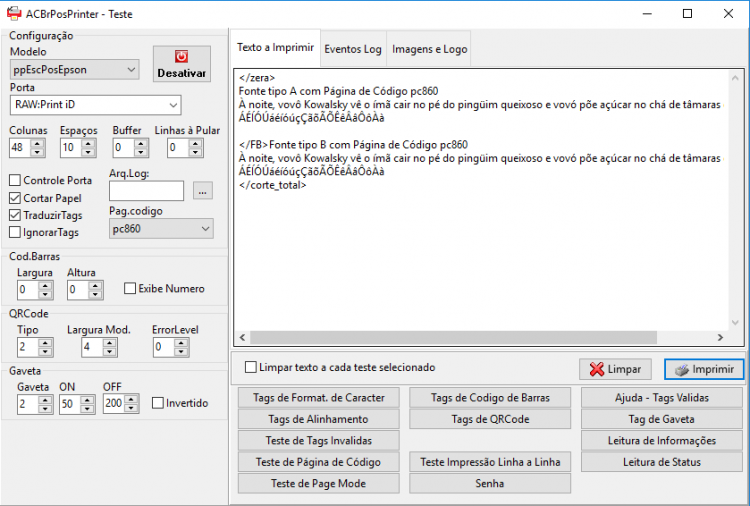Viewport: 750px width, 506px height.
Task: Open the Pag.codigo pc860 dropdown
Action: (161, 229)
